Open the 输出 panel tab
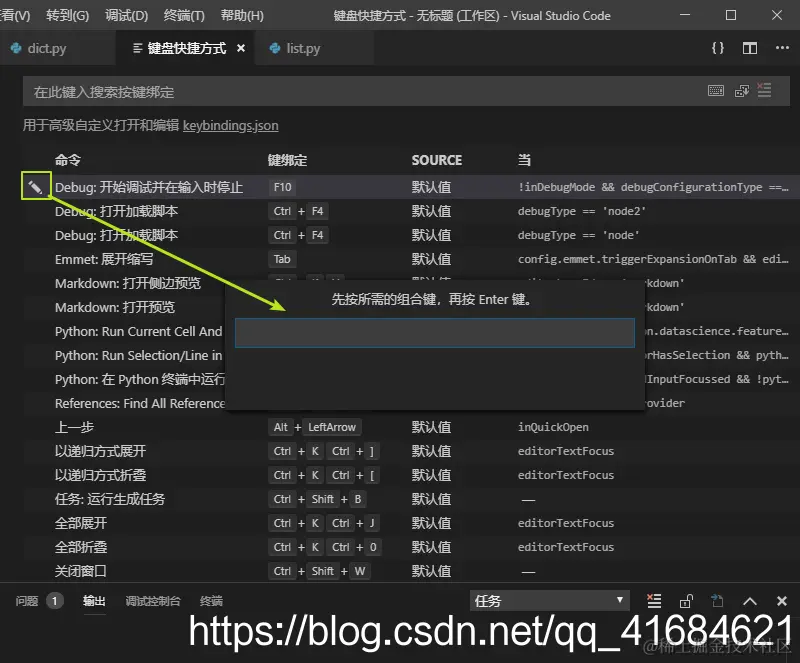 tap(94, 601)
